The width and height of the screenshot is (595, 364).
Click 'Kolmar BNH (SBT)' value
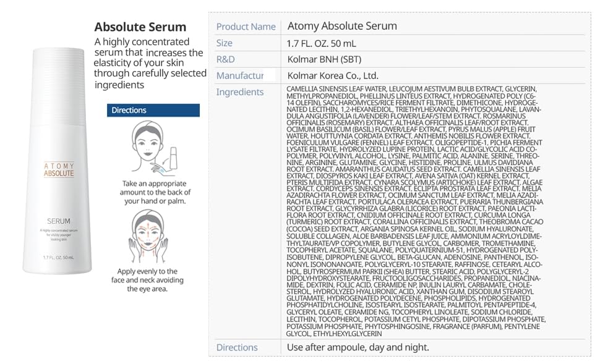click(325, 59)
